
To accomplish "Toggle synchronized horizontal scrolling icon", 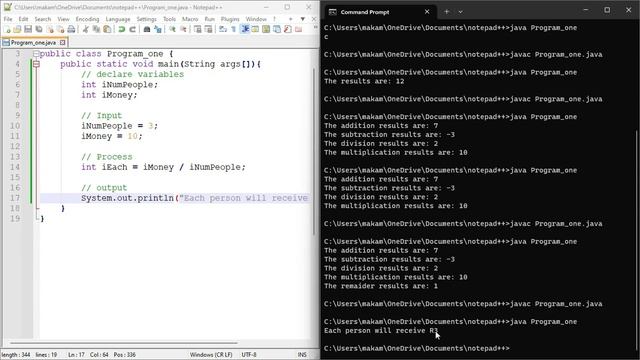I will [208, 29].
